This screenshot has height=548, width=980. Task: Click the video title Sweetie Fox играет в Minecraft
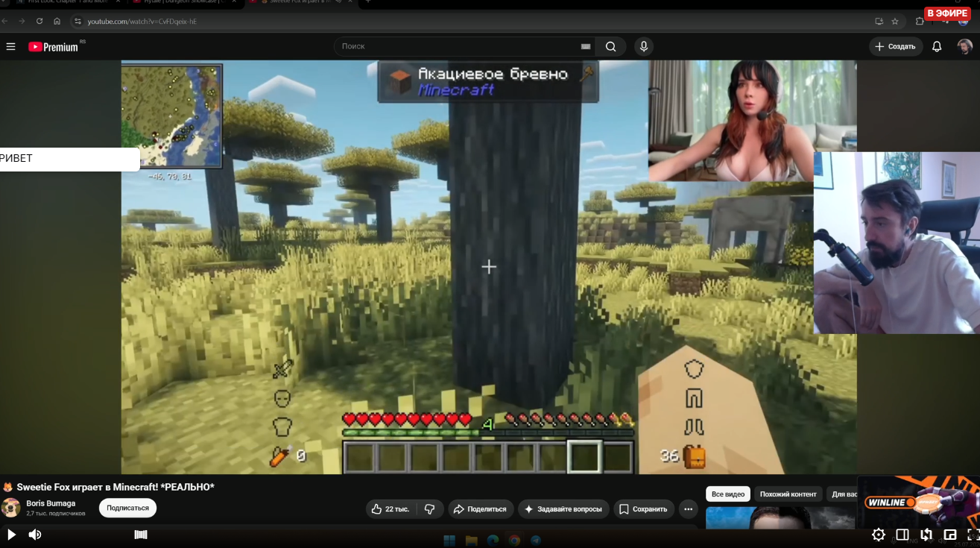pyautogui.click(x=116, y=487)
